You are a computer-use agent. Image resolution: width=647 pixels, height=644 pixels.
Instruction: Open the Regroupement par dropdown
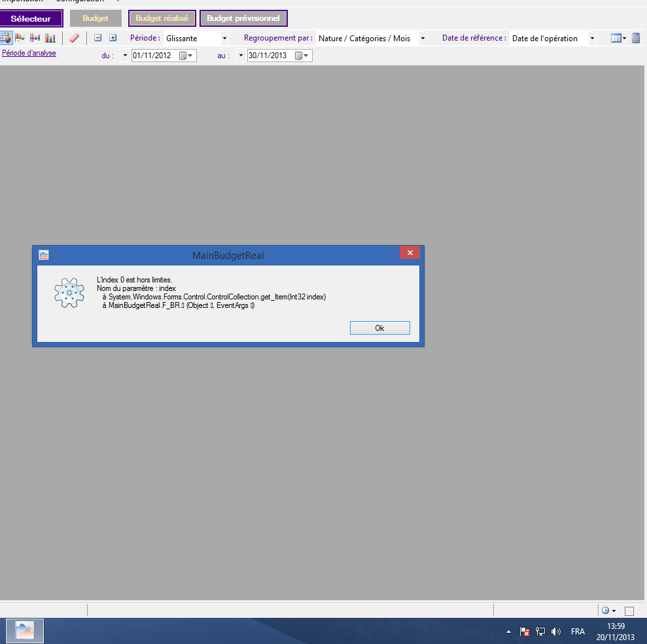click(x=422, y=39)
